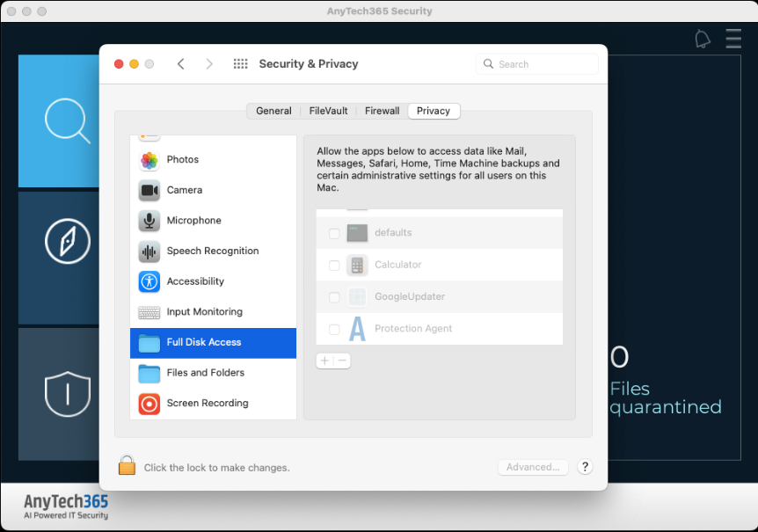Enable Protection Agent full disk access
Viewport: 758px width, 532px height.
[x=334, y=329]
